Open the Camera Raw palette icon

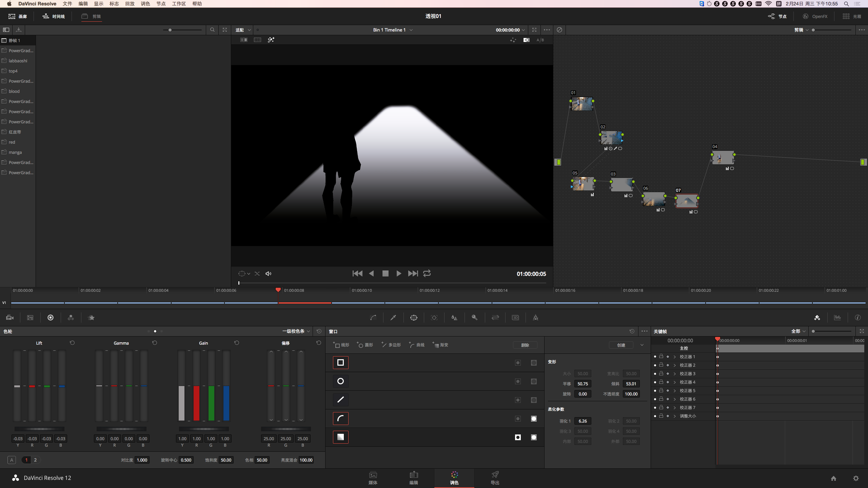tap(10, 318)
